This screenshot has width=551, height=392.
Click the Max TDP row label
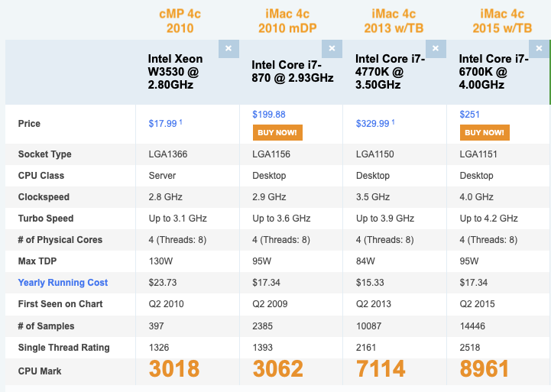(37, 261)
